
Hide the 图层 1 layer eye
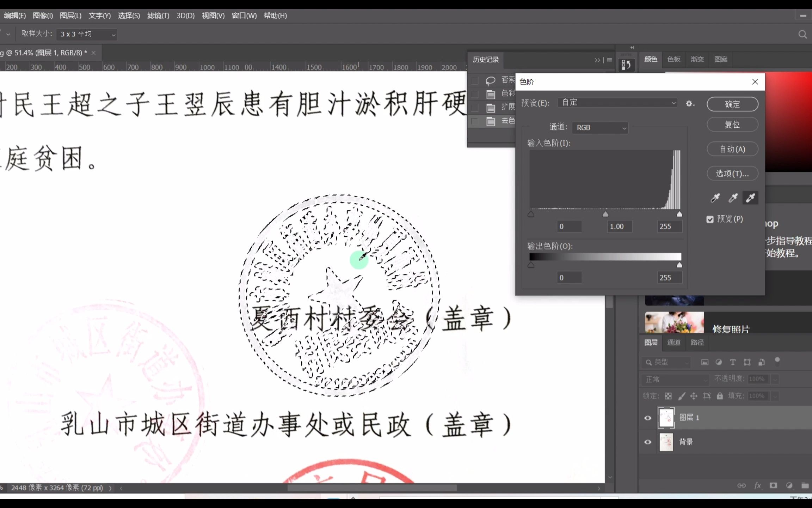648,418
